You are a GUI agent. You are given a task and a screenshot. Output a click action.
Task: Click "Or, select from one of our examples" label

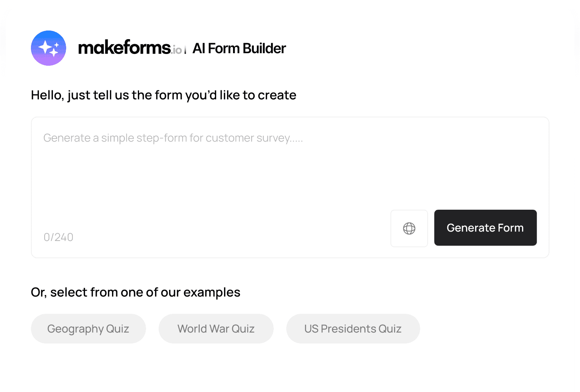click(x=136, y=292)
